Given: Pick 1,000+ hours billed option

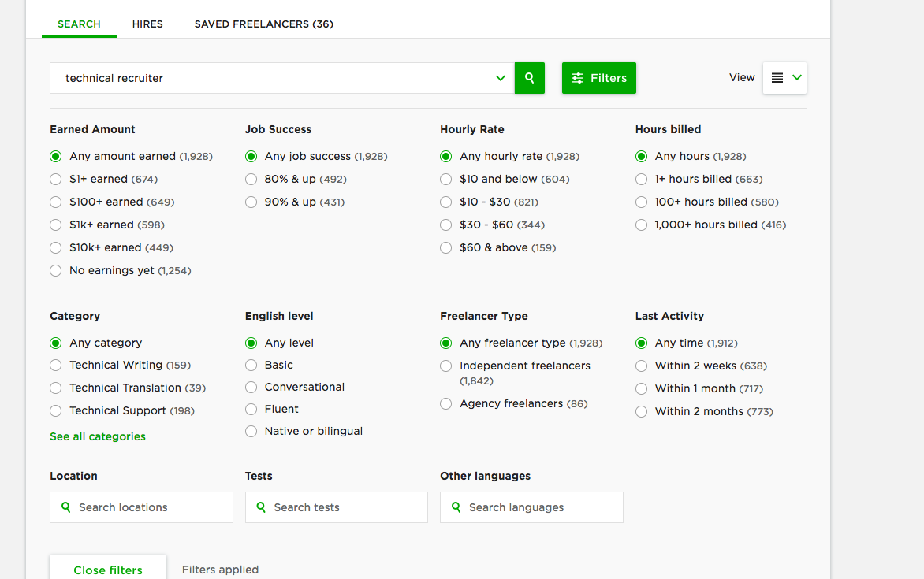Looking at the screenshot, I should tap(641, 225).
